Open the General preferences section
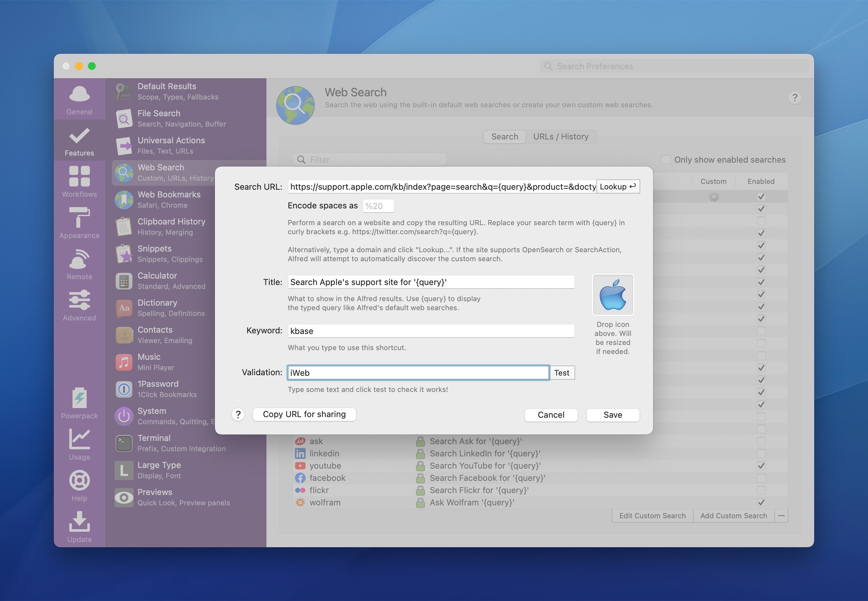This screenshot has width=868, height=601. coord(79,100)
